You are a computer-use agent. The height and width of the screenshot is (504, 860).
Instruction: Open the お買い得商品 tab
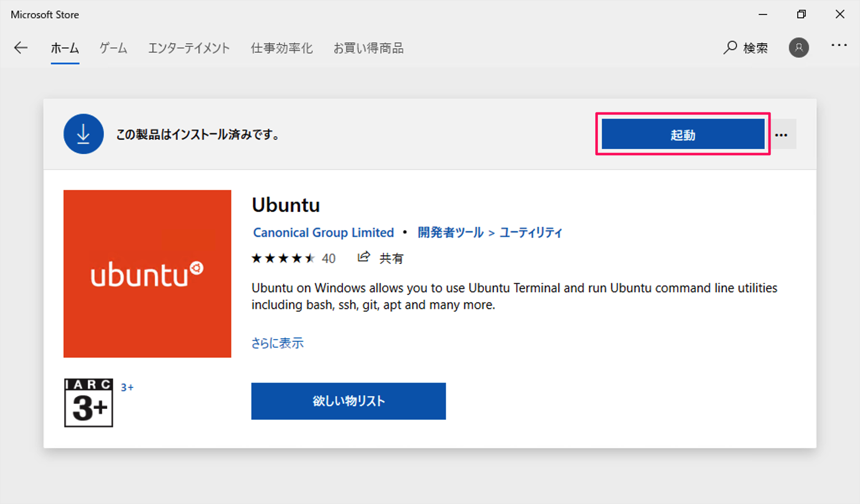368,48
